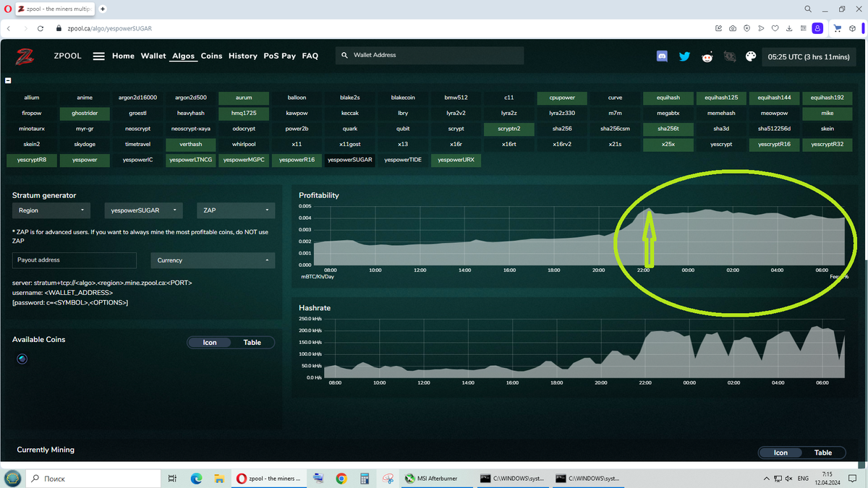Click the Opera page edit/note icon
The width and height of the screenshot is (868, 488).
[718, 28]
